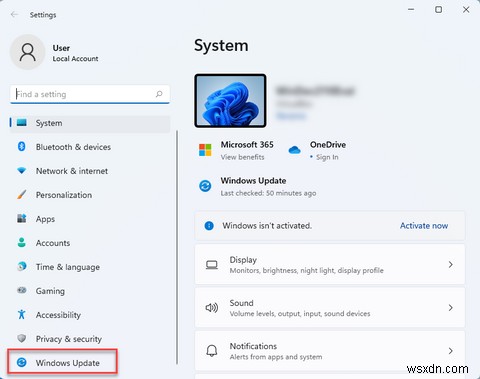Click the OneDrive cloud icon

(x=294, y=150)
